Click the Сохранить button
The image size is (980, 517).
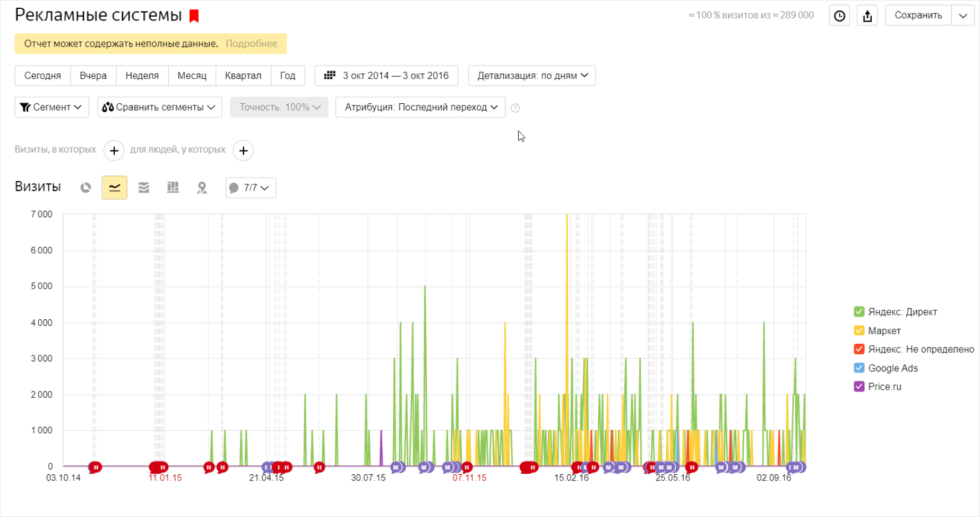point(918,16)
